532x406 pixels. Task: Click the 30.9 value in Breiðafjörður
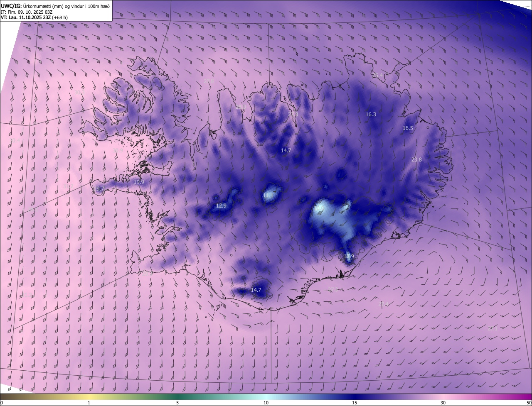[x=118, y=150]
